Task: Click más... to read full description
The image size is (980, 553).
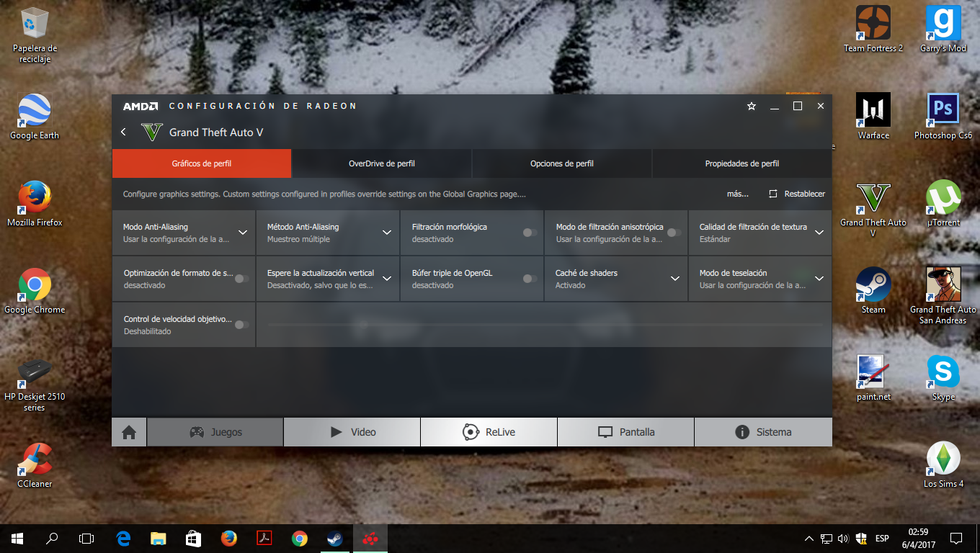Action: [x=737, y=194]
